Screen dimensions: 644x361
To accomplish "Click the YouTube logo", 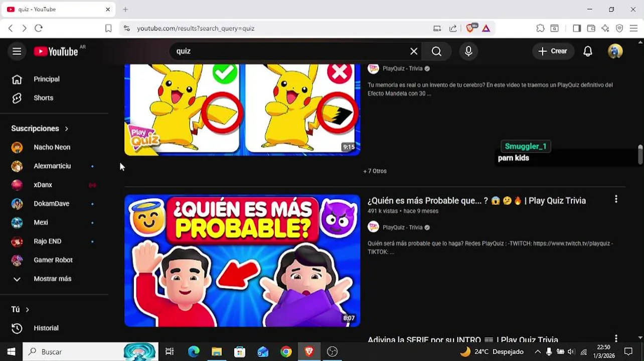I will click(56, 51).
